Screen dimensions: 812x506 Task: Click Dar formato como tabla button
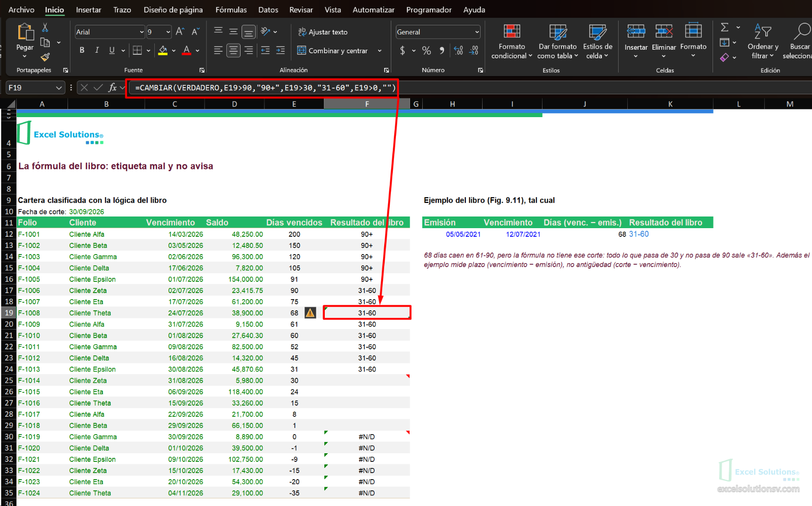coord(558,42)
